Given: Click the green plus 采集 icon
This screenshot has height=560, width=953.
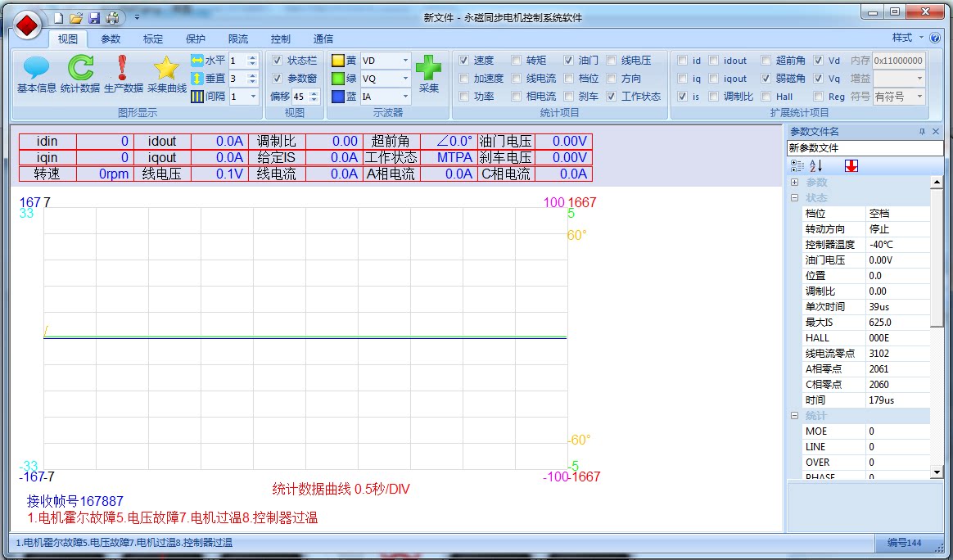Looking at the screenshot, I should point(428,67).
